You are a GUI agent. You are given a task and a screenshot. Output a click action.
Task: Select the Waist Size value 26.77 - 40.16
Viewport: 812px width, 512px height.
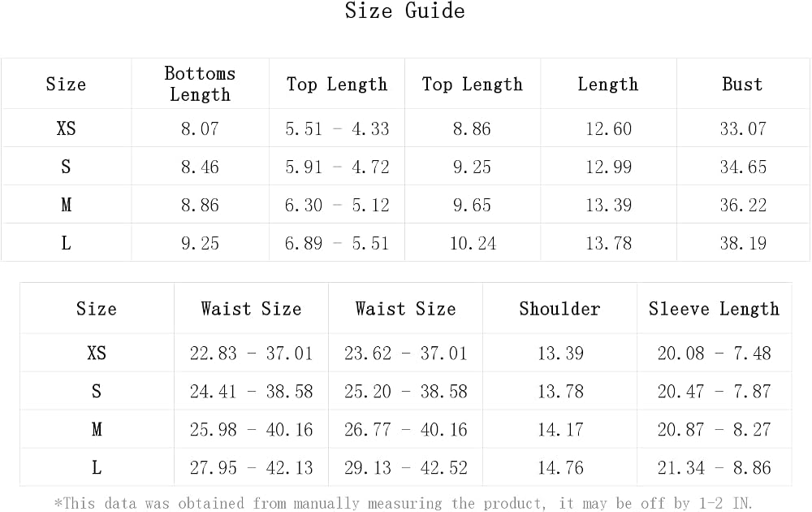(x=405, y=430)
